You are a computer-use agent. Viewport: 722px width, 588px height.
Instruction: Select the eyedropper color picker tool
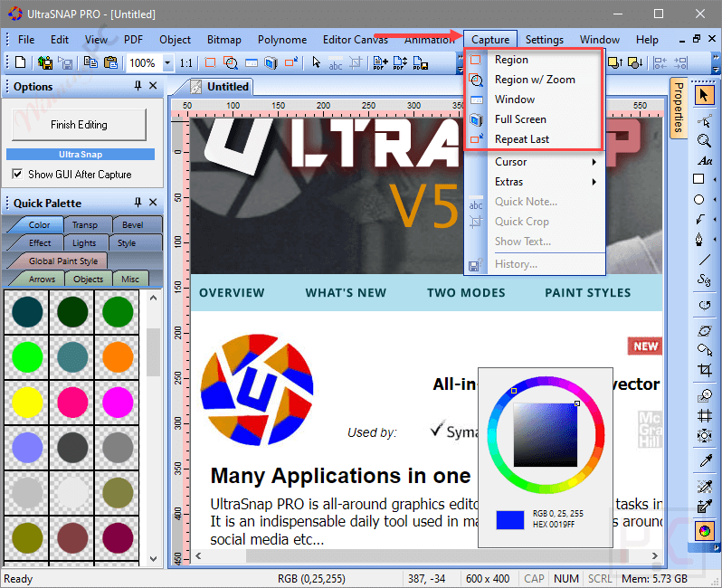(705, 460)
